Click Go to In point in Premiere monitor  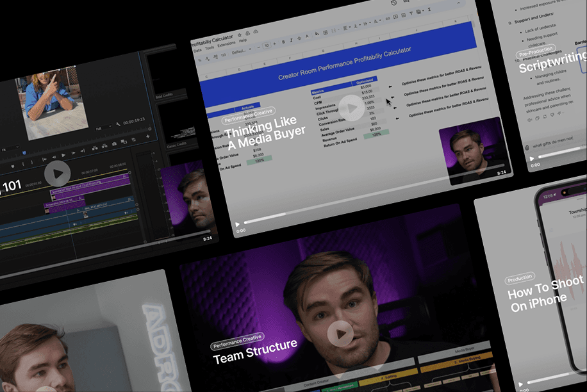44,159
